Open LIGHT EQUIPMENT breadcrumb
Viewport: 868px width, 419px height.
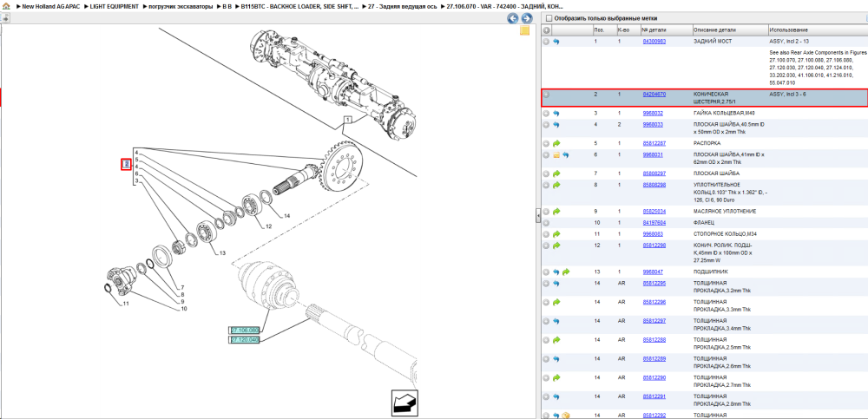point(114,6)
